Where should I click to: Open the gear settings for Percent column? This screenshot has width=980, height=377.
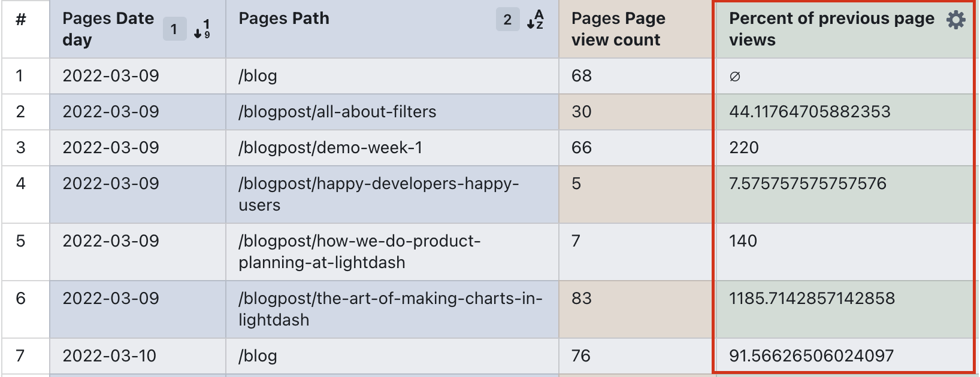click(x=955, y=20)
